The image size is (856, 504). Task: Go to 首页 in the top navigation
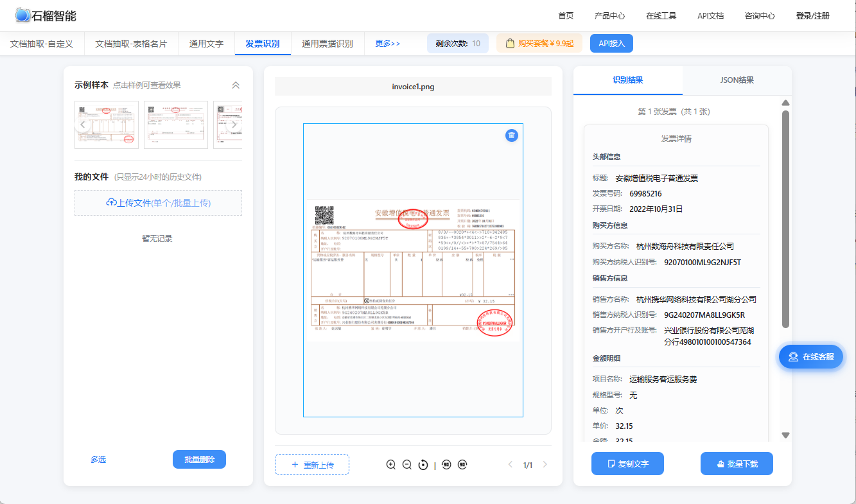coord(566,16)
